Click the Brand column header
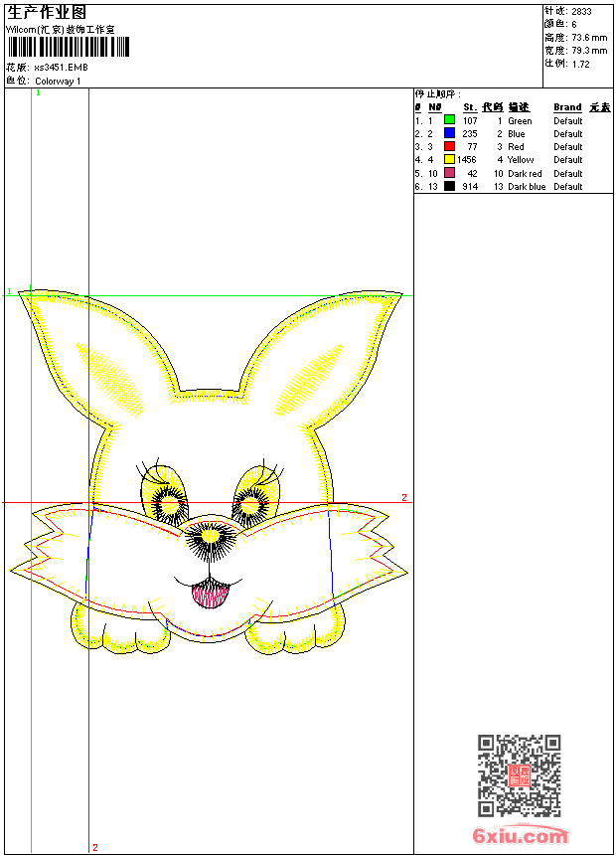 pyautogui.click(x=567, y=107)
